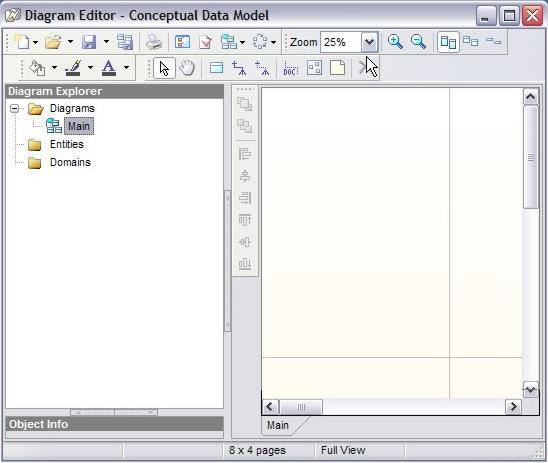
Task: Click the Align Top icon
Action: coord(245,220)
